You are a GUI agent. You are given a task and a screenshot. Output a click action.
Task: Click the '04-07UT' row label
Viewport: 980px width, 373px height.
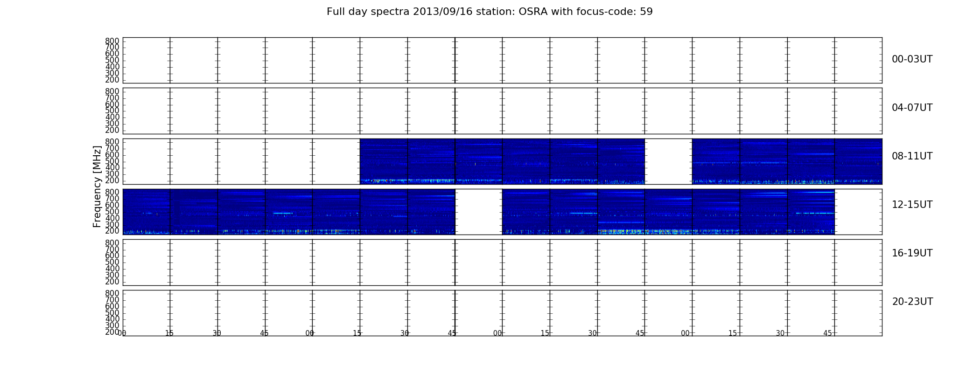(x=912, y=108)
